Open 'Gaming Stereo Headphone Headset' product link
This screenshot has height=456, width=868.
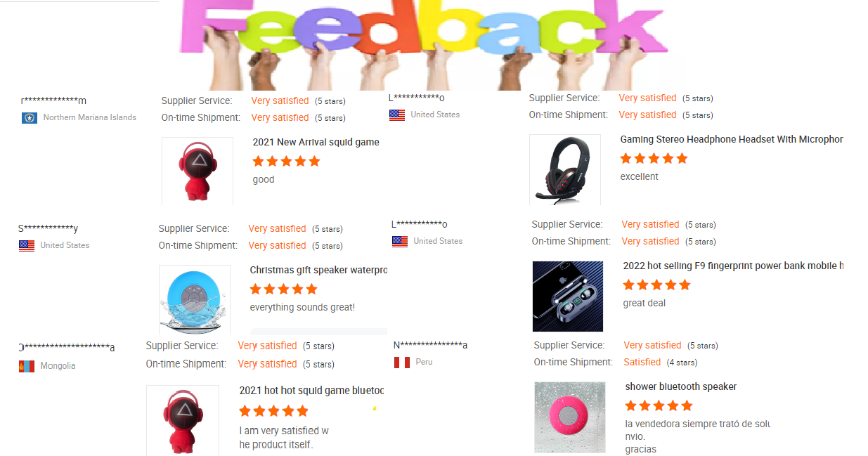[x=732, y=139]
